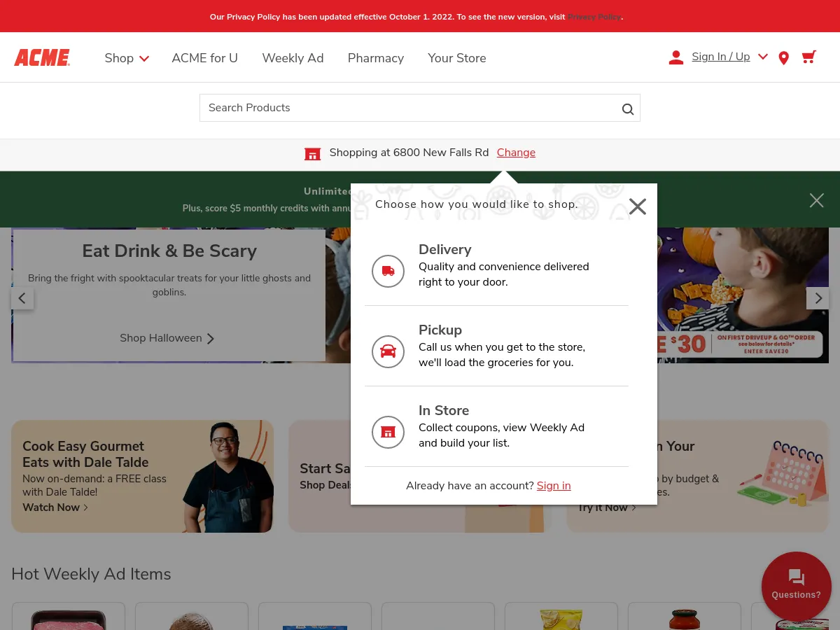Viewport: 840px width, 630px height.
Task: Go to Your Store section
Action: 456,58
